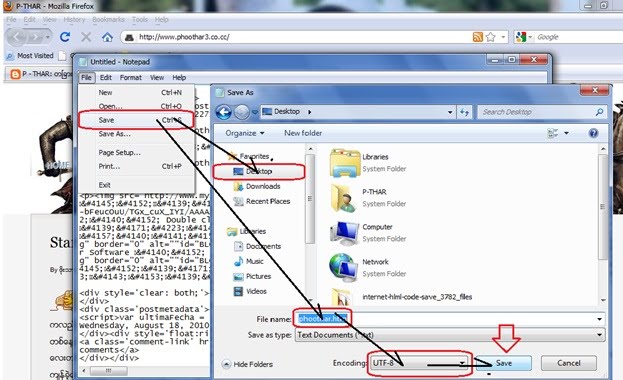Click the File name input field

451,319
